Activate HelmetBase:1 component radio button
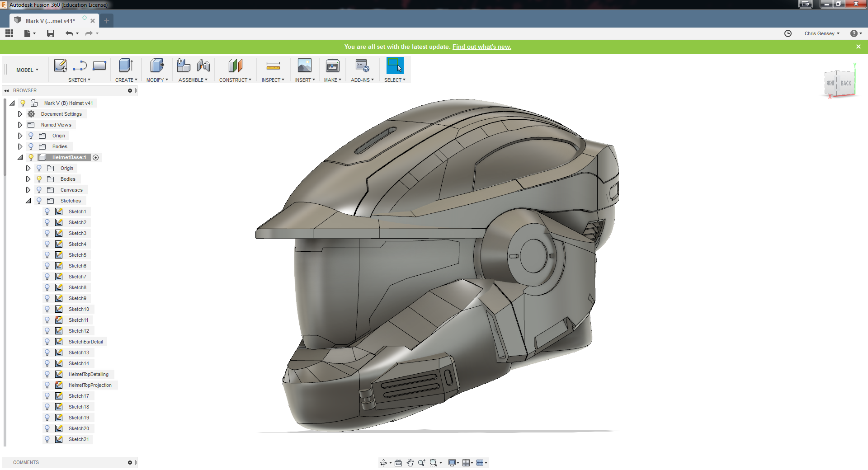 tap(96, 157)
